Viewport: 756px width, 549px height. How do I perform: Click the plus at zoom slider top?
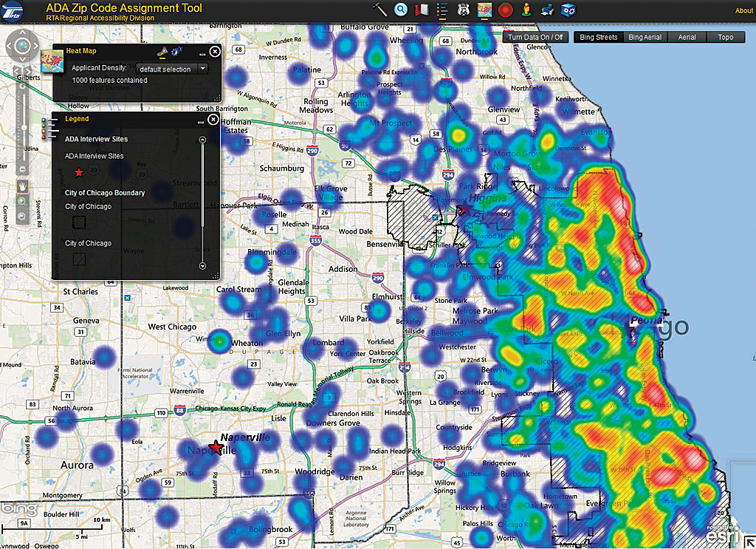point(22,86)
